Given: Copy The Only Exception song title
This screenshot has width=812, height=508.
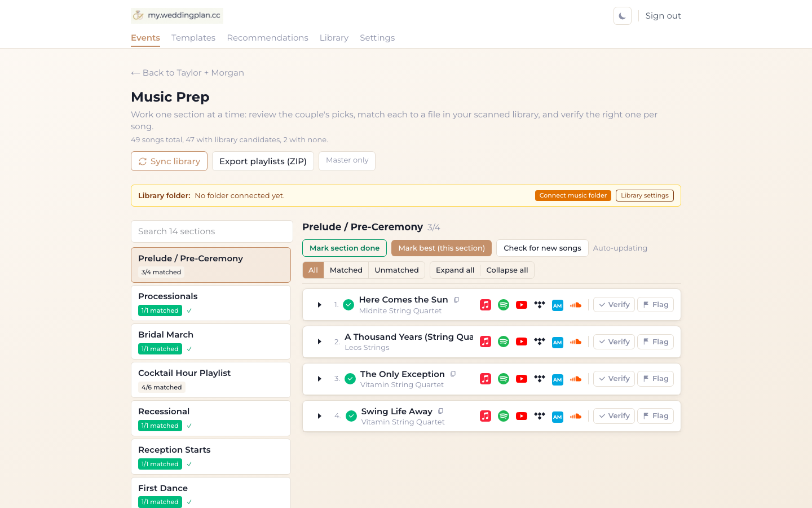Looking at the screenshot, I should coord(453,374).
